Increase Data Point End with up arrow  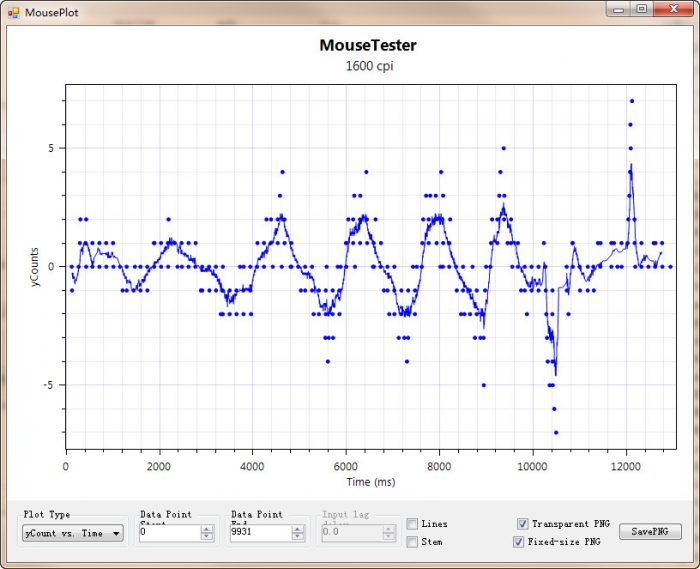coord(297,529)
